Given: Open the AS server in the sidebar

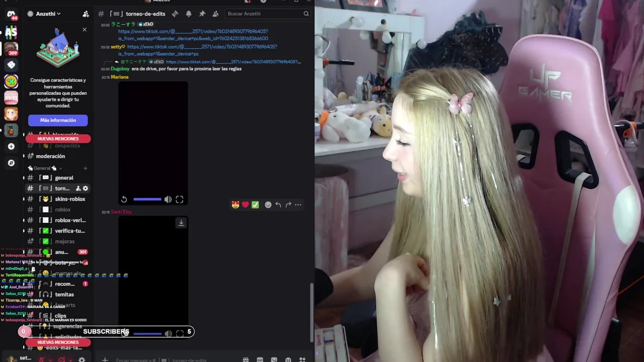Looking at the screenshot, I should point(11,32).
